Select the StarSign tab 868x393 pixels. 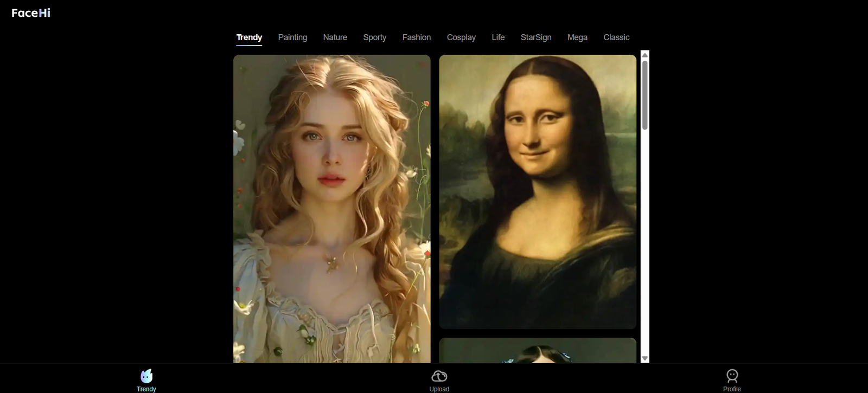coord(535,37)
